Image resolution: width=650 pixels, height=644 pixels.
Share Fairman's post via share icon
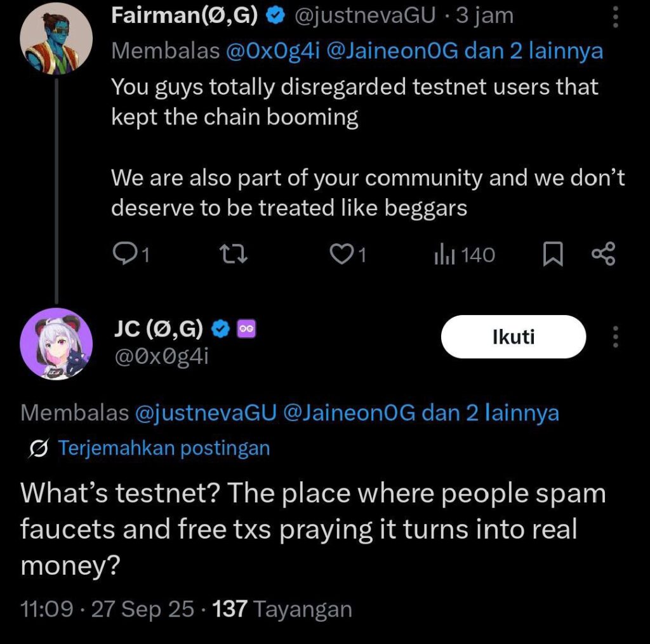pos(602,255)
